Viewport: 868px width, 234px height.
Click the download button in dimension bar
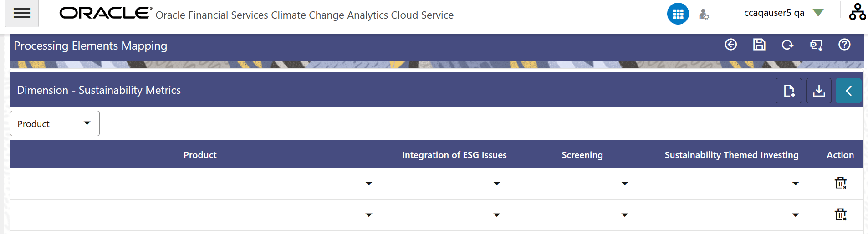coord(818,91)
